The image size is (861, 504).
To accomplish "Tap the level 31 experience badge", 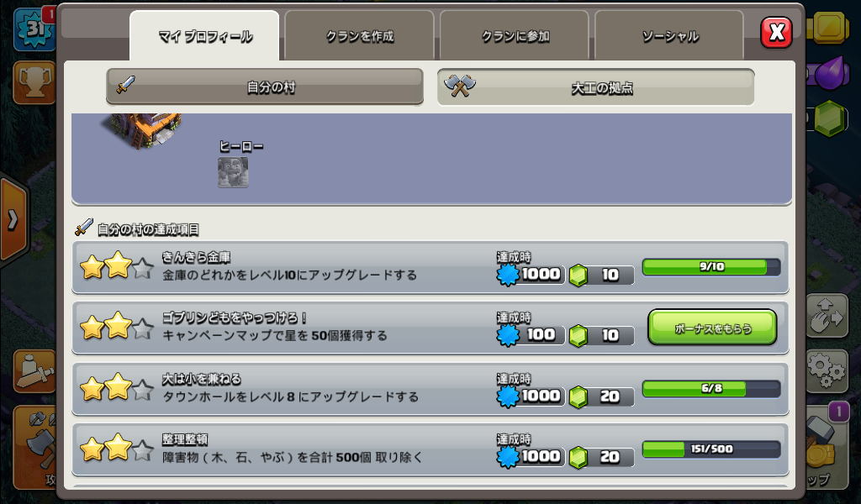I will pyautogui.click(x=34, y=29).
